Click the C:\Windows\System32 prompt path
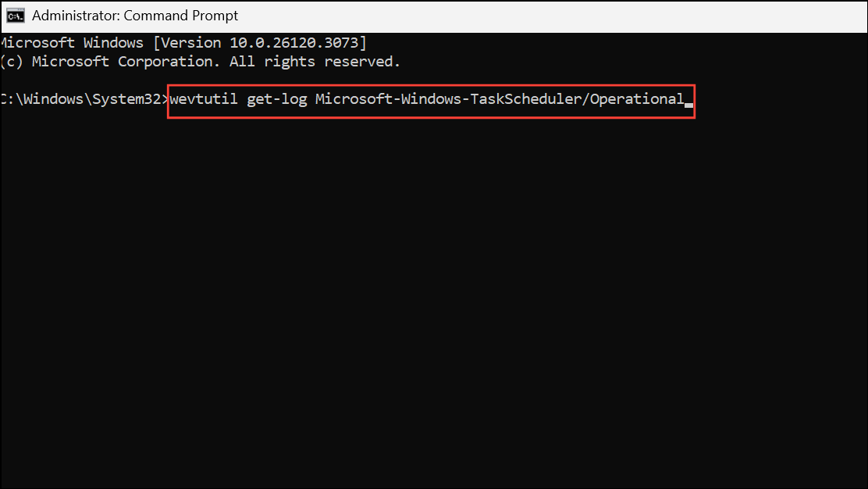Screen dimensions: 868x489 (x=82, y=98)
